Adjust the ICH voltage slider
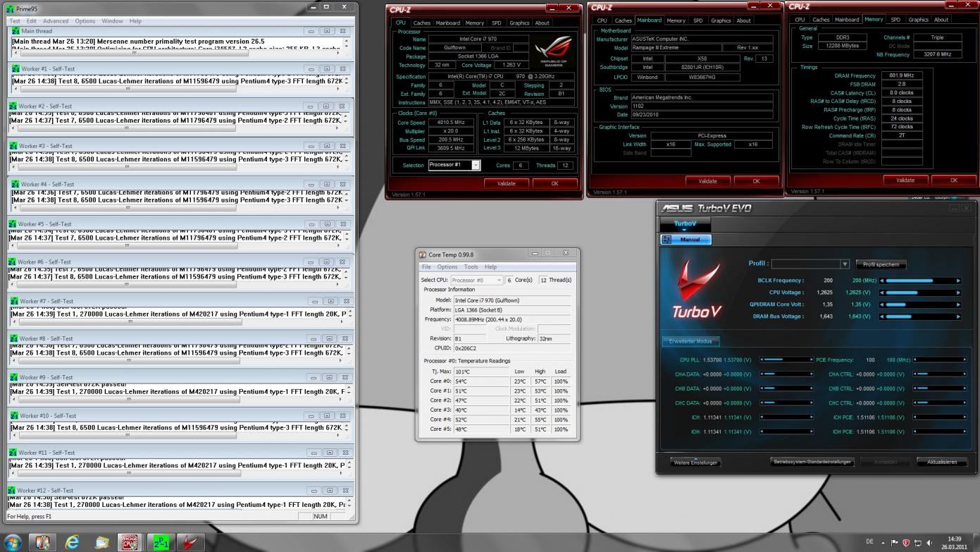This screenshot has width=980, height=552. click(x=787, y=417)
